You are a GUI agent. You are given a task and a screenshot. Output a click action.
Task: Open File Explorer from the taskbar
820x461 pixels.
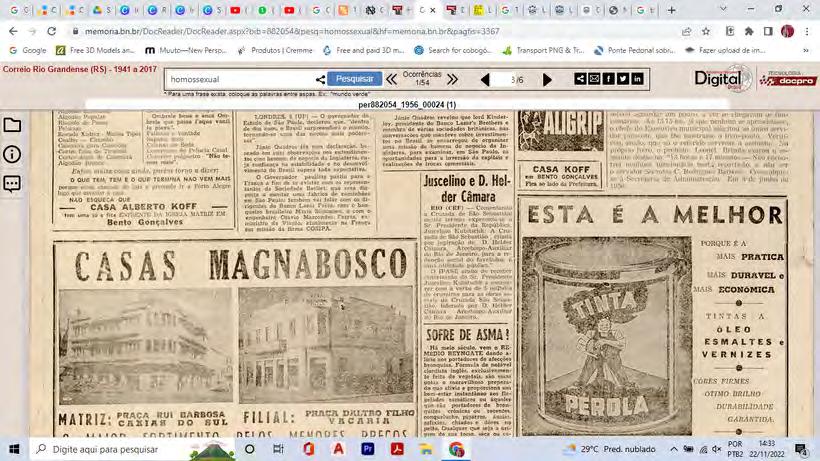[426, 449]
